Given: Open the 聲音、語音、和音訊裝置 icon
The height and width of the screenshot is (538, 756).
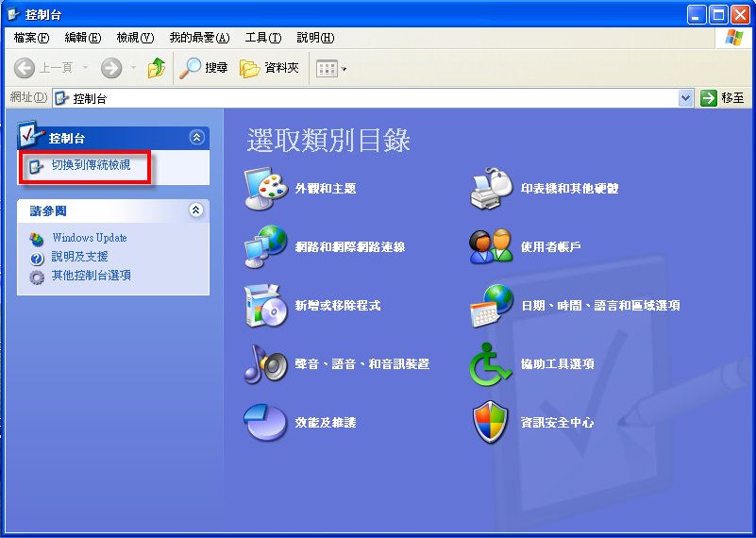Looking at the screenshot, I should point(265,364).
